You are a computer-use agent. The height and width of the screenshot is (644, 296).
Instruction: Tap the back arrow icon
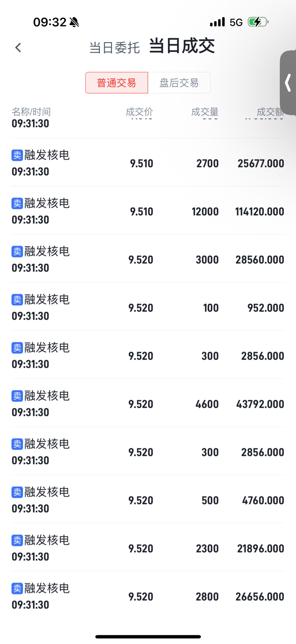tap(18, 47)
